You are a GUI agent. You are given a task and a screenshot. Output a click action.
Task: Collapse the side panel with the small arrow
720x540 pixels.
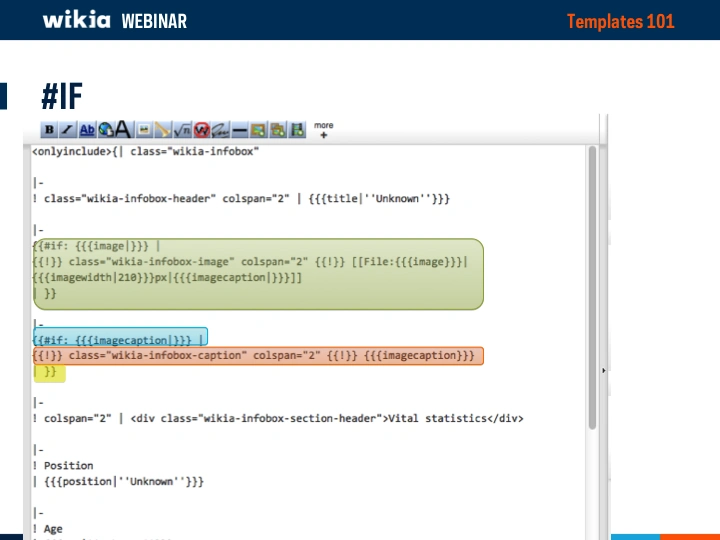coord(602,370)
